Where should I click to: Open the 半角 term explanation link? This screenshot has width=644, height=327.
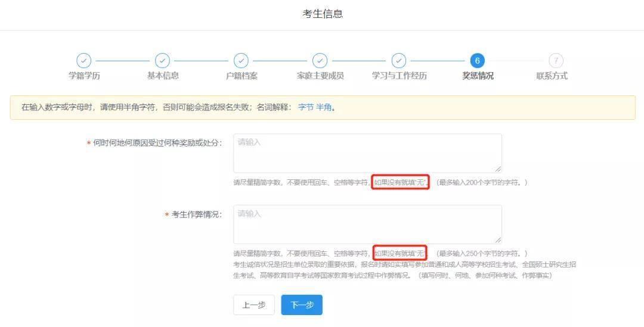point(323,108)
